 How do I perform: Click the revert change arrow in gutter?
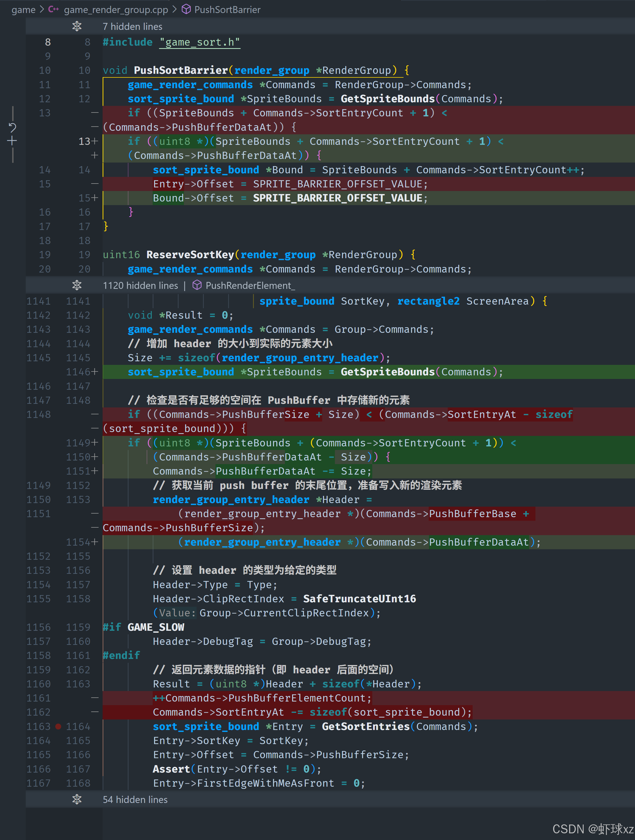pos(12,128)
